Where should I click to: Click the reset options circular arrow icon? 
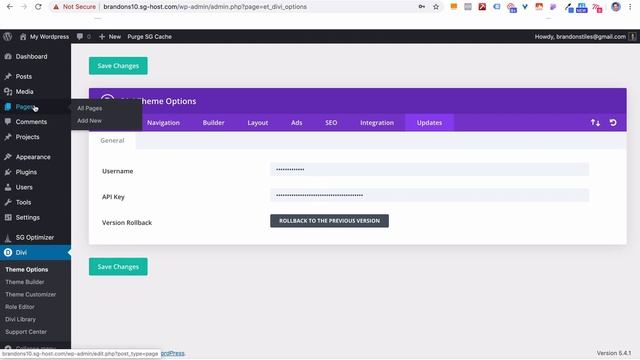(x=613, y=122)
